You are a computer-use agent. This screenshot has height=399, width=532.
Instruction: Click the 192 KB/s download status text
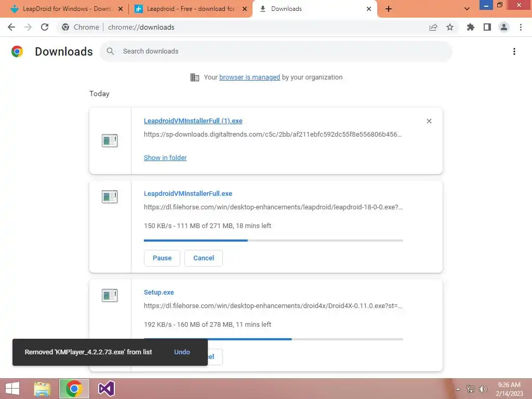point(207,324)
